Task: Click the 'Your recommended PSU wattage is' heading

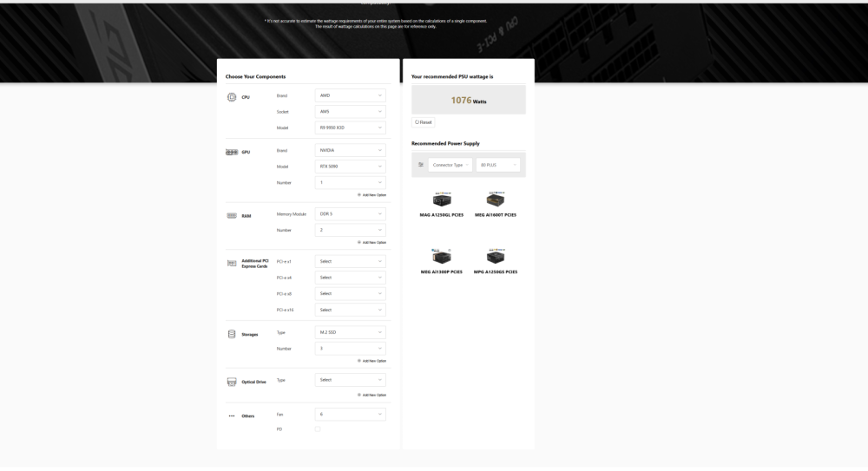Action: [x=452, y=77]
